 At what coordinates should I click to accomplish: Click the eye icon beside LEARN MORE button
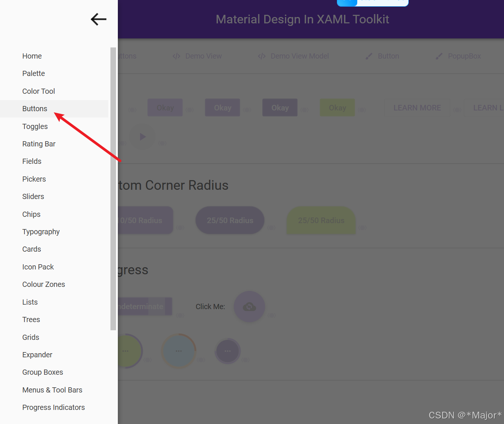click(457, 110)
